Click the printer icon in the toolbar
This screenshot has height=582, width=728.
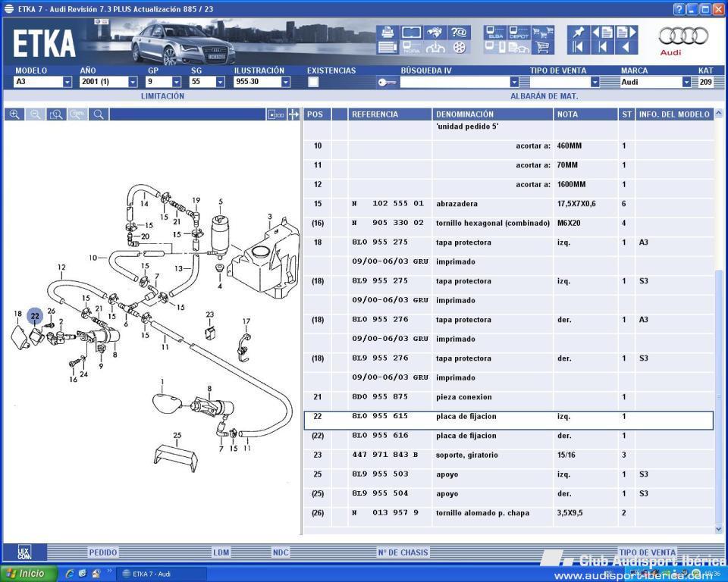(388, 32)
